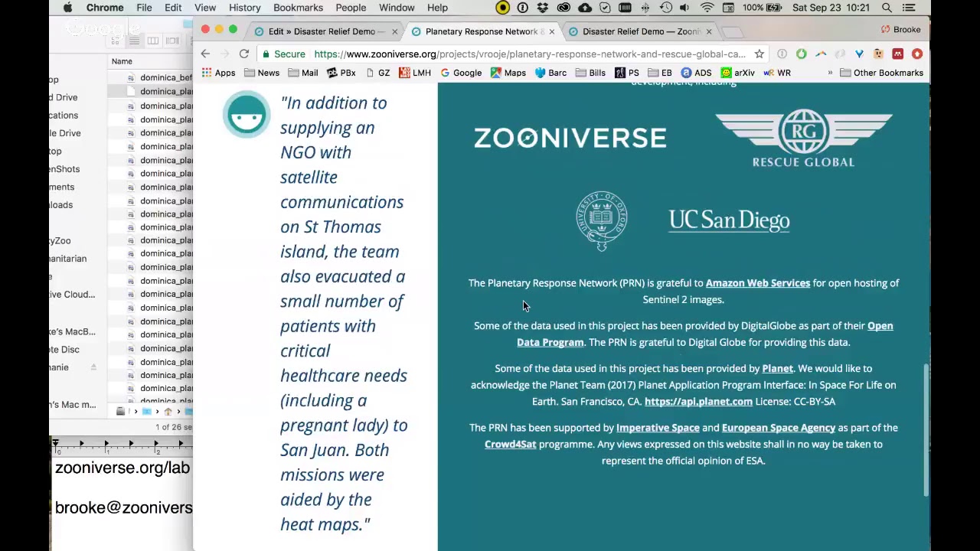Click the volume icon in menu bar
980x551 pixels.
point(684,8)
